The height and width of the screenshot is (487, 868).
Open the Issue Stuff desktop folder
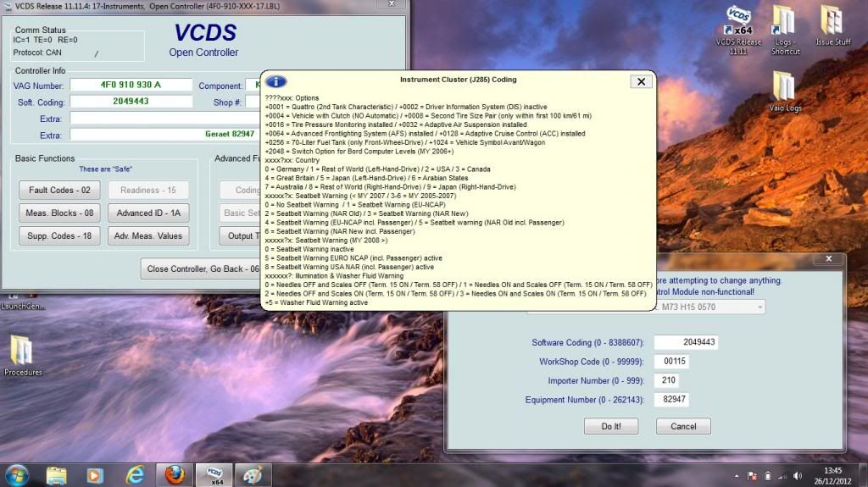point(832,26)
